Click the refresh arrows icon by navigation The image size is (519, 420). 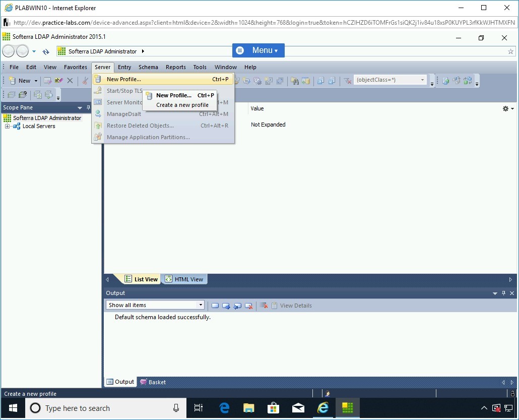(46, 51)
